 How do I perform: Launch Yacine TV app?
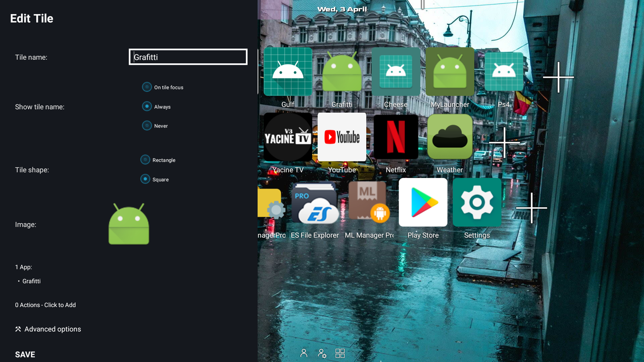coord(288,137)
